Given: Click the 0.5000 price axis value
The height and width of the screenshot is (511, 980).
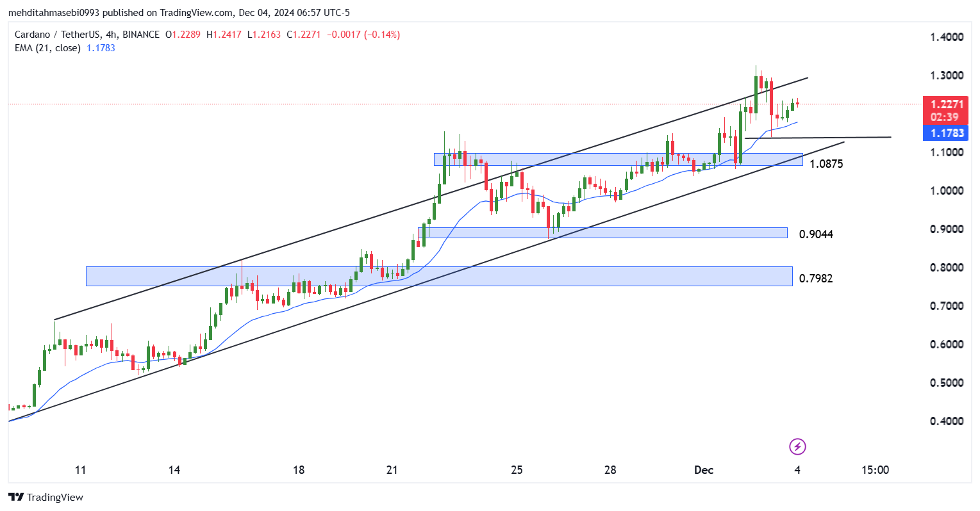Looking at the screenshot, I should (947, 383).
